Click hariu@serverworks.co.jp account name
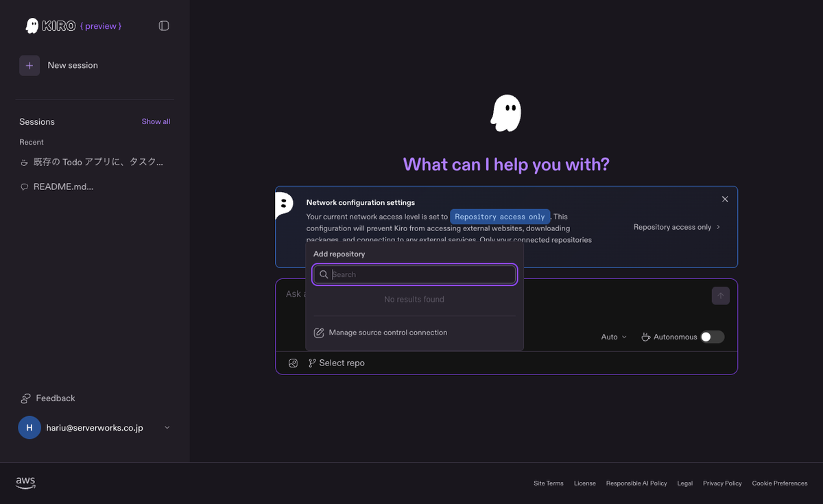The image size is (823, 504). click(x=95, y=428)
